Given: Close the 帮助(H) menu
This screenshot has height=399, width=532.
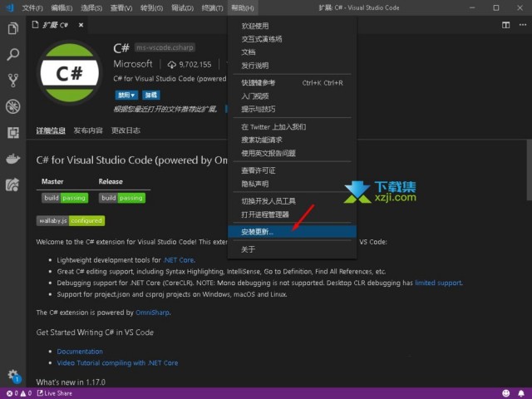Looking at the screenshot, I should point(243,7).
